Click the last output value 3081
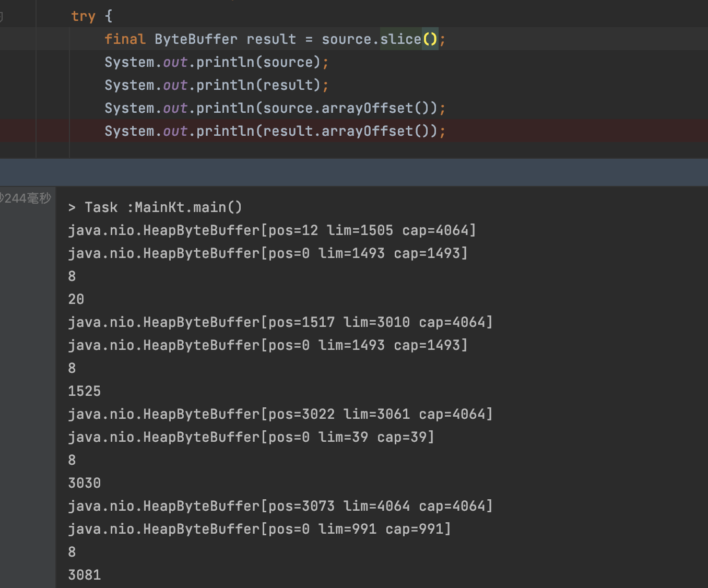Screen dimensions: 708x588 tap(84, 574)
